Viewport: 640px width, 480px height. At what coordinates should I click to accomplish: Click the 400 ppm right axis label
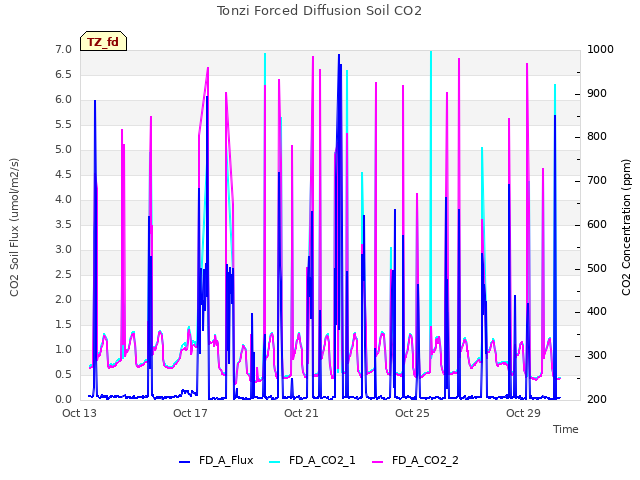click(597, 312)
